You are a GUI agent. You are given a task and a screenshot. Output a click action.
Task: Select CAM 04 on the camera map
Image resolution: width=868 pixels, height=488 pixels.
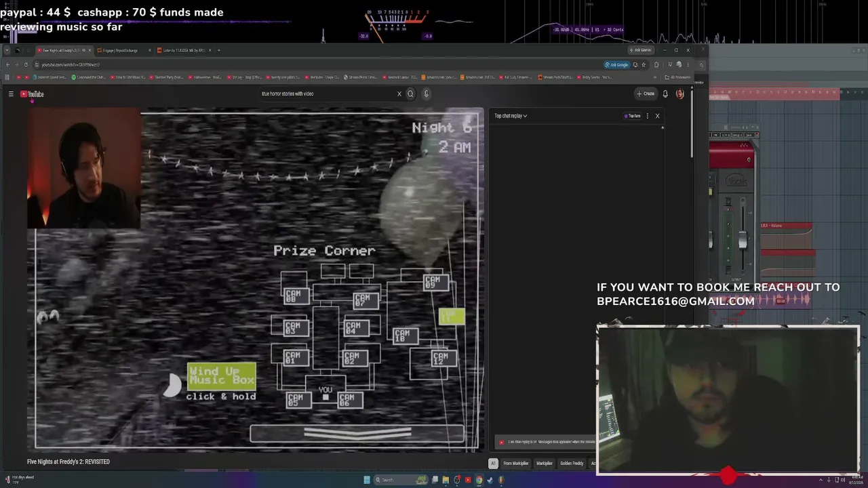click(356, 328)
